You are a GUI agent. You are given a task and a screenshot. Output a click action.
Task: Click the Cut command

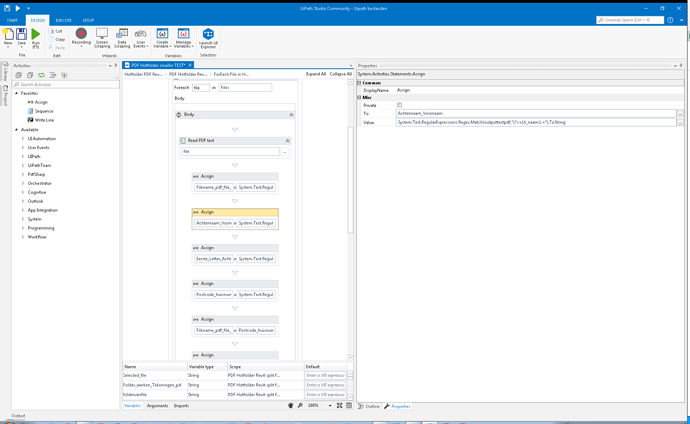pyautogui.click(x=56, y=31)
